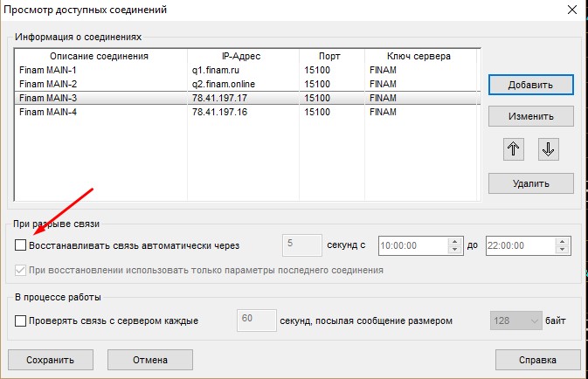
Task: Click the 'IP-Адрес' column header
Action: tap(241, 56)
